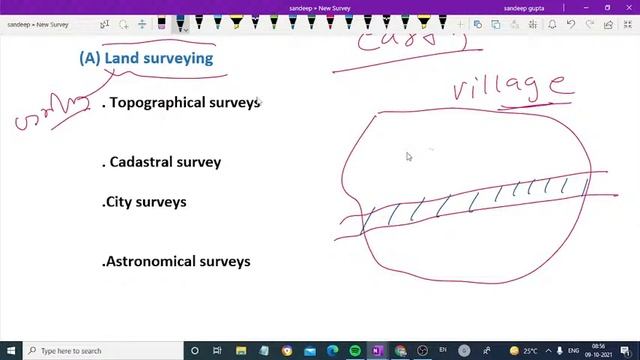
Task: Choose the lasso select tool
Action: coord(123,24)
